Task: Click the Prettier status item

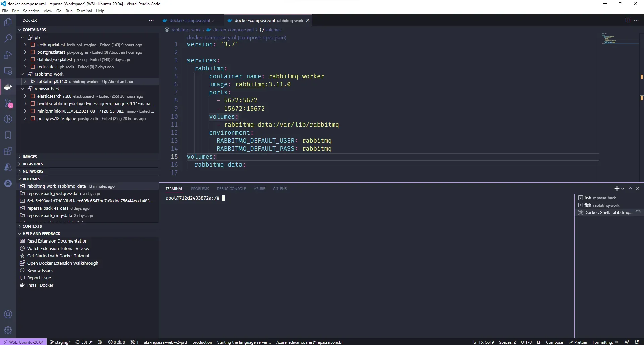Action: [578, 342]
